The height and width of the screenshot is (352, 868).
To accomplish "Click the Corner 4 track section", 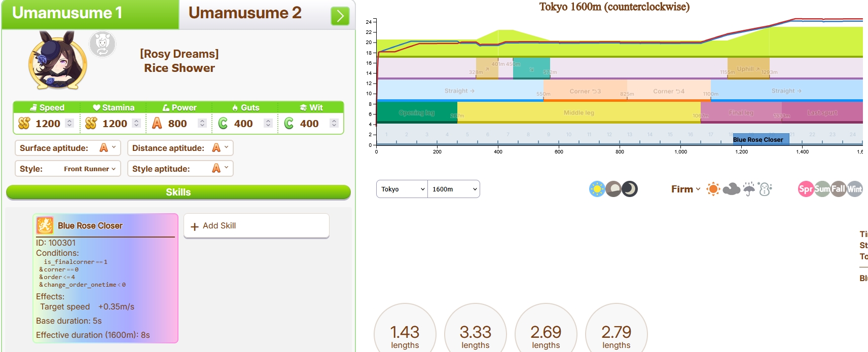I will (x=669, y=91).
